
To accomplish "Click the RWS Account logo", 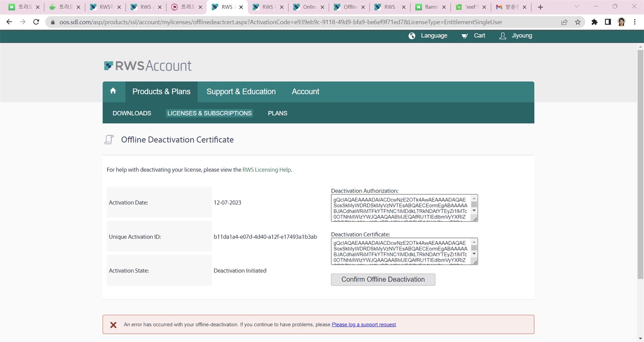I will click(147, 65).
